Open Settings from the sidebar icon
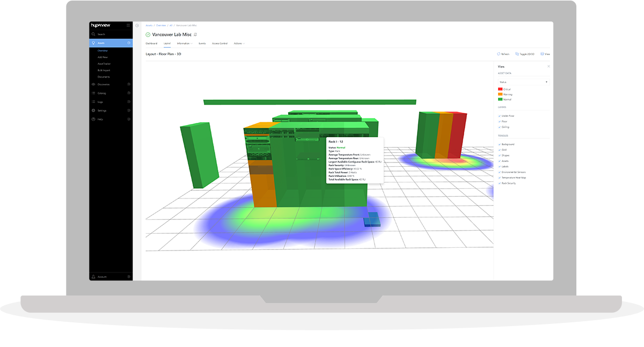Image resolution: width=644 pixels, height=347 pixels. [93, 110]
